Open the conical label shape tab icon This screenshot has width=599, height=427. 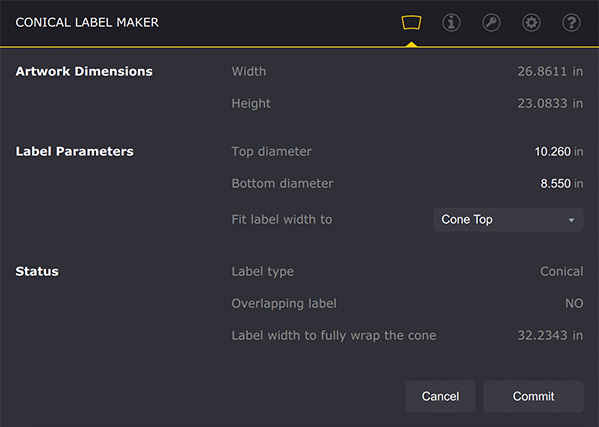[411, 23]
